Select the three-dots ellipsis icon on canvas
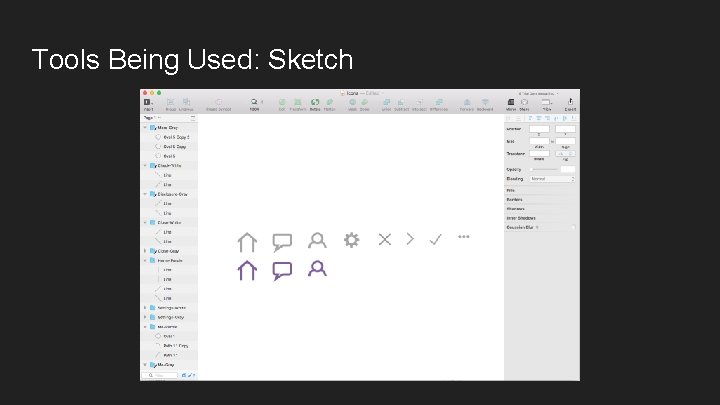The width and height of the screenshot is (720, 405). coord(464,237)
